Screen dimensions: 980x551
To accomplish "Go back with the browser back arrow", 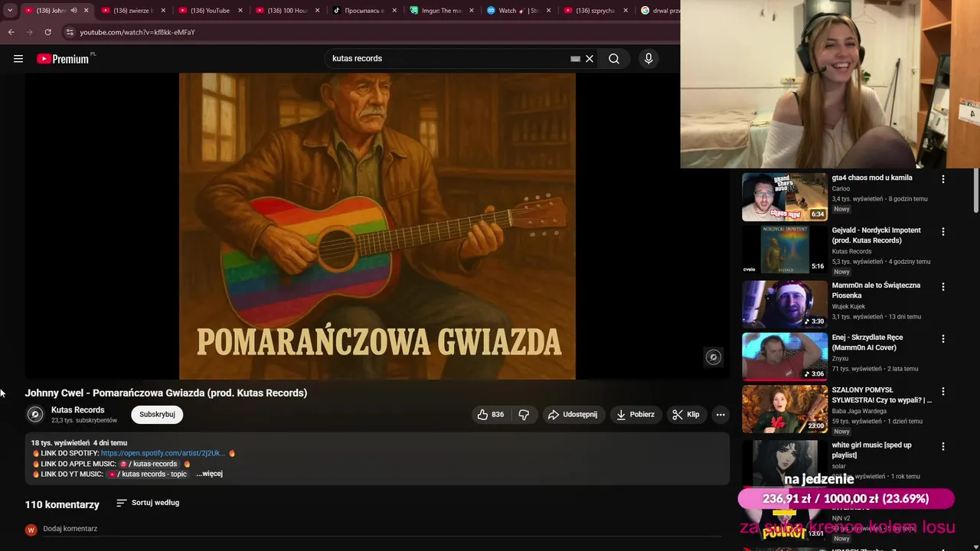I will click(11, 32).
